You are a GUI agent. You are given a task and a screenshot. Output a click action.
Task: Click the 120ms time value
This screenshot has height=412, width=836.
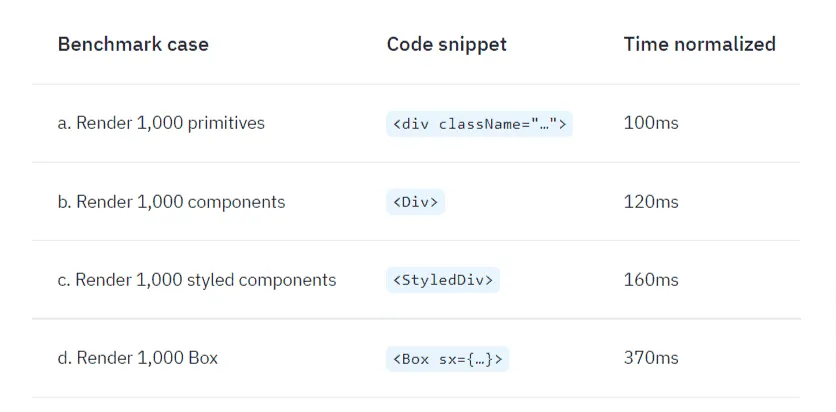coord(650,202)
